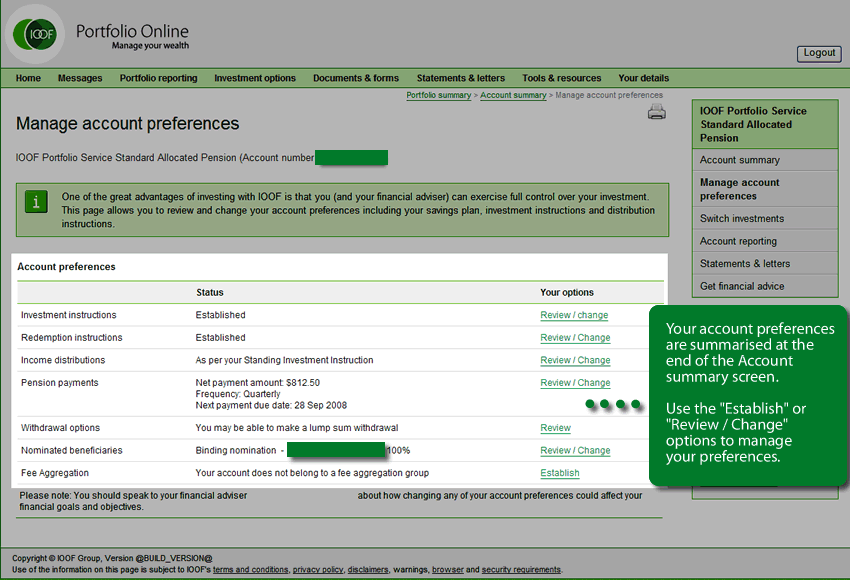Screen dimensions: 850x580
Task: Click the green info icon
Action: click(36, 202)
